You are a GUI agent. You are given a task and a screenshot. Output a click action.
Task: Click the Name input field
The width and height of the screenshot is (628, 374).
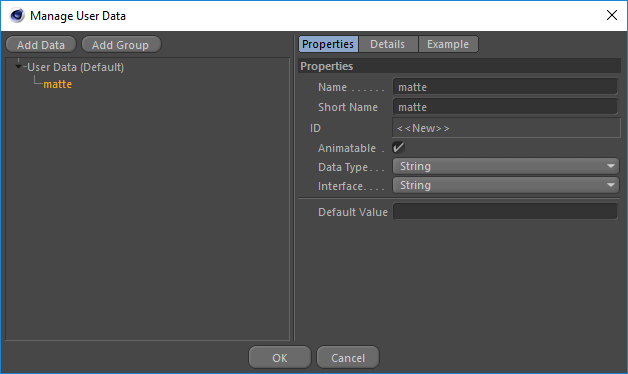(x=505, y=87)
